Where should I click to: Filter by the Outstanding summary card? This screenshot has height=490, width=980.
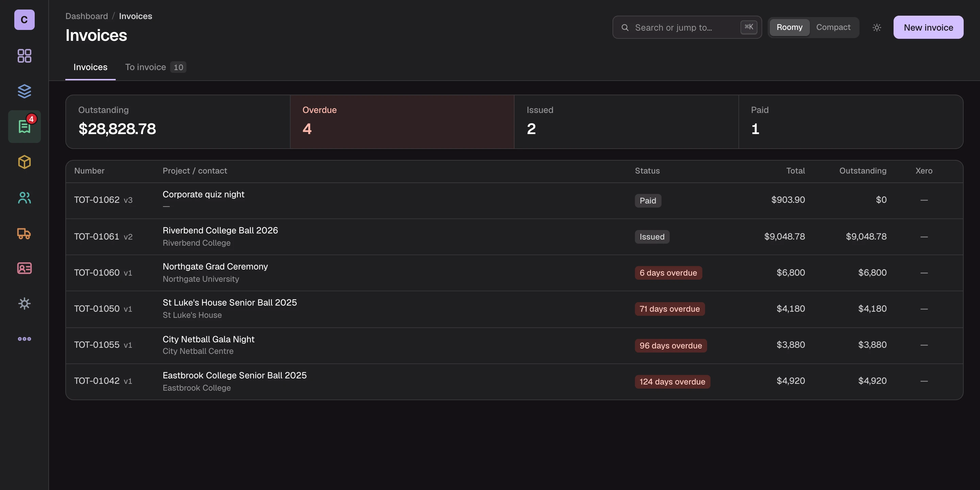178,122
